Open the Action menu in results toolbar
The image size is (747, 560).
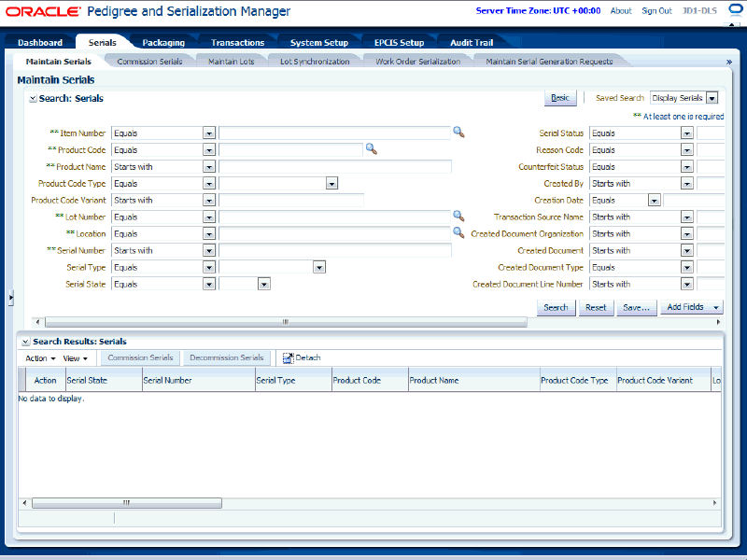[x=40, y=358]
